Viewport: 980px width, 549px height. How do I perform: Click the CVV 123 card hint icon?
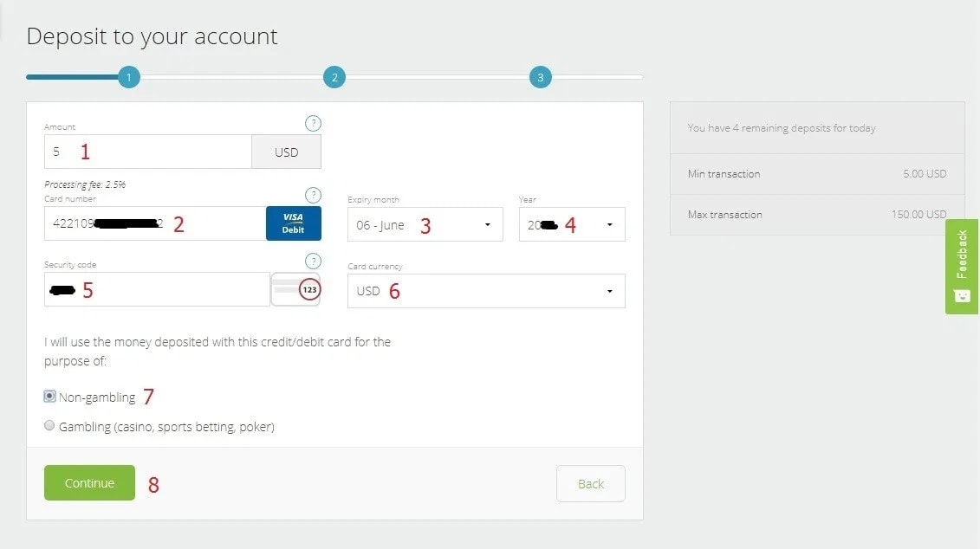pos(295,289)
